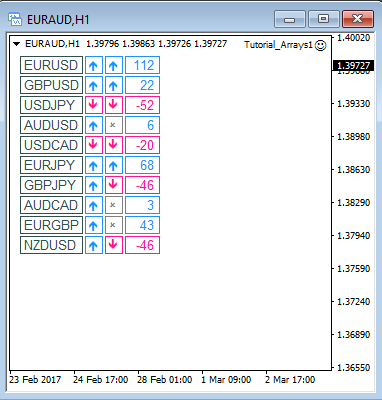The width and height of the screenshot is (382, 400).
Task: Click the blue up arrow in GBPJPY row
Action: [94, 185]
